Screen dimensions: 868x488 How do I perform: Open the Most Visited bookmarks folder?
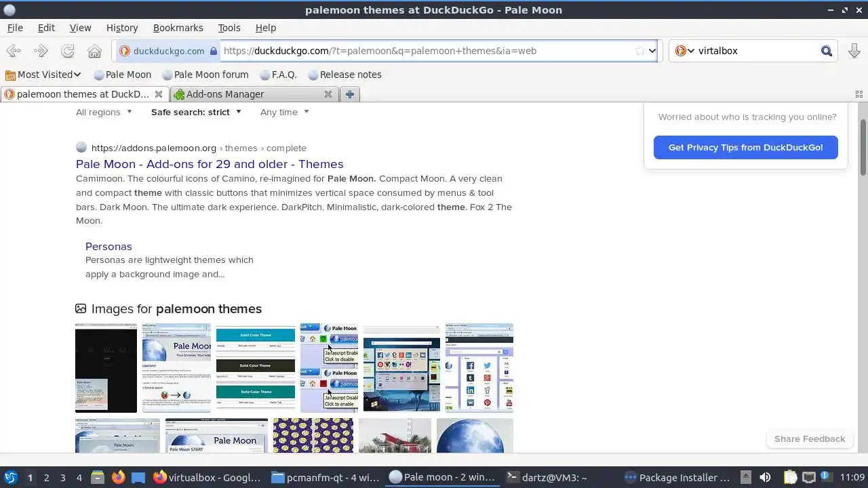[x=43, y=75]
